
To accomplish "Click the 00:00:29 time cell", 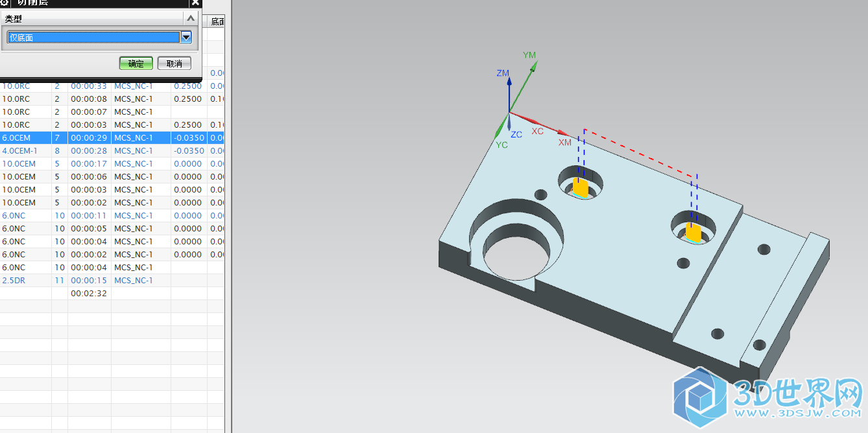I will (x=89, y=137).
